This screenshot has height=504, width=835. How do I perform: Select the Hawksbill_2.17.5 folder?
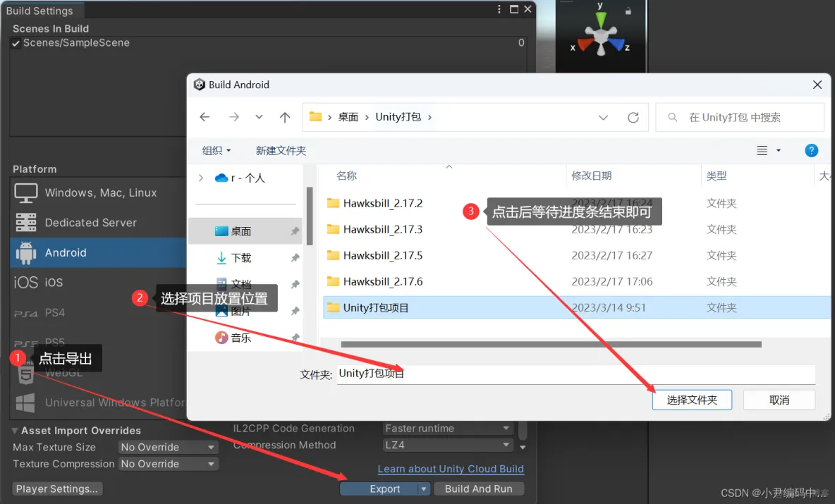click(x=375, y=255)
